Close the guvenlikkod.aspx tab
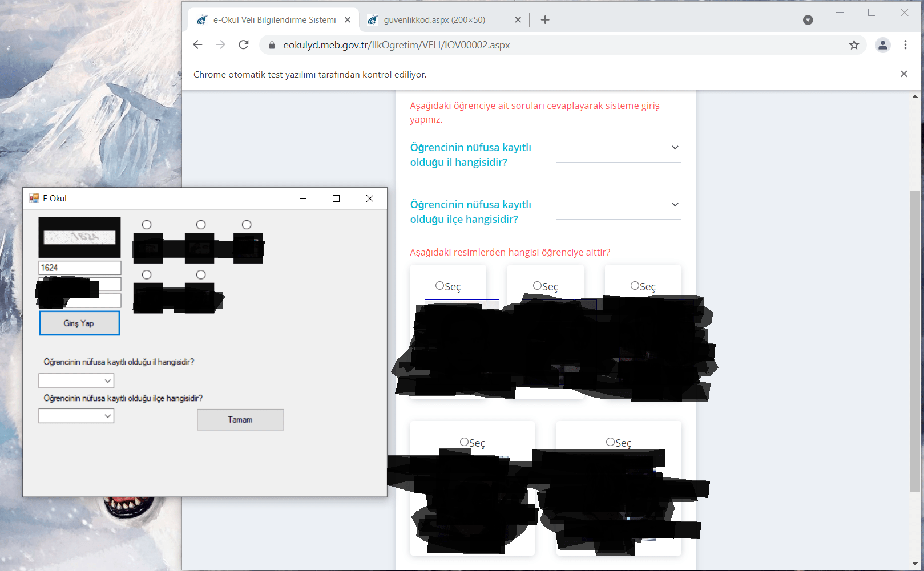This screenshot has width=924, height=571. pyautogui.click(x=518, y=20)
